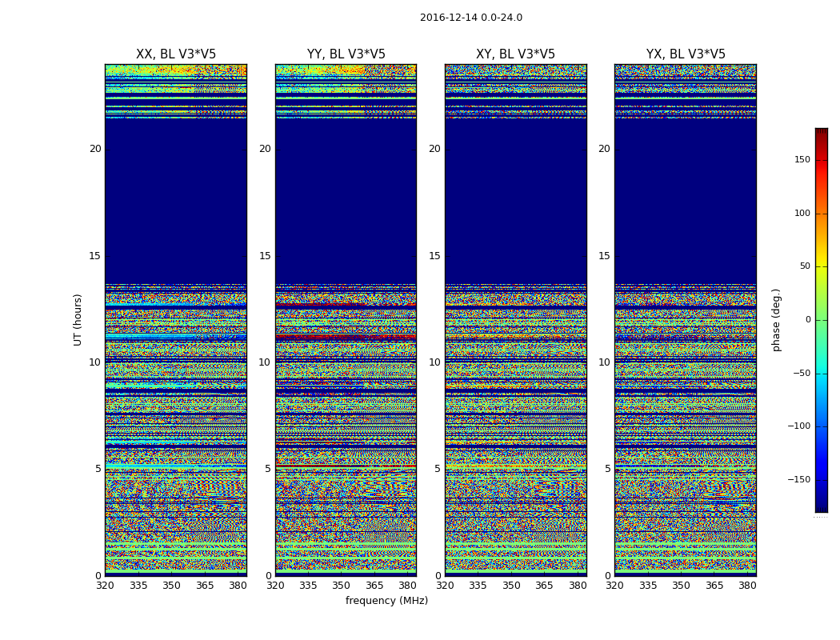Click the '20' hour tick of YY panel

click(265, 149)
